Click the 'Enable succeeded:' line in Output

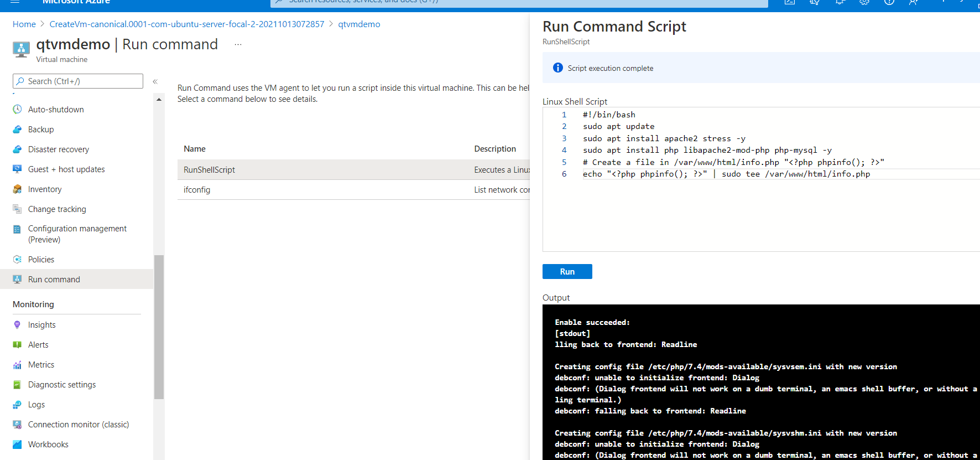click(592, 322)
